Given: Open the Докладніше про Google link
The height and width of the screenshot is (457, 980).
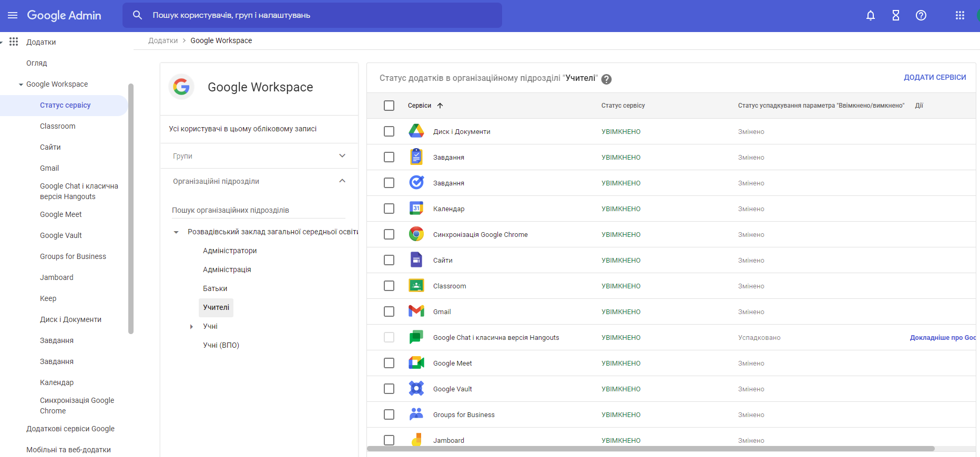Looking at the screenshot, I should coord(943,338).
